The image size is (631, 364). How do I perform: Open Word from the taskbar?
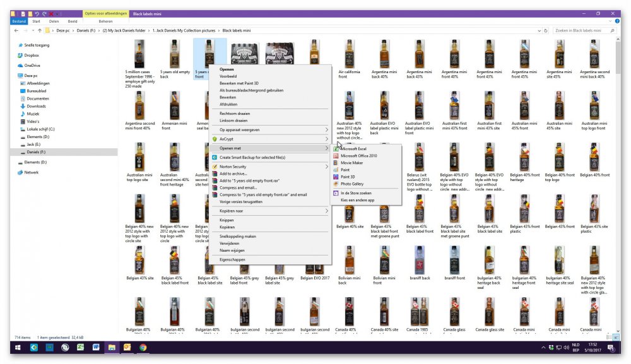[x=96, y=347]
